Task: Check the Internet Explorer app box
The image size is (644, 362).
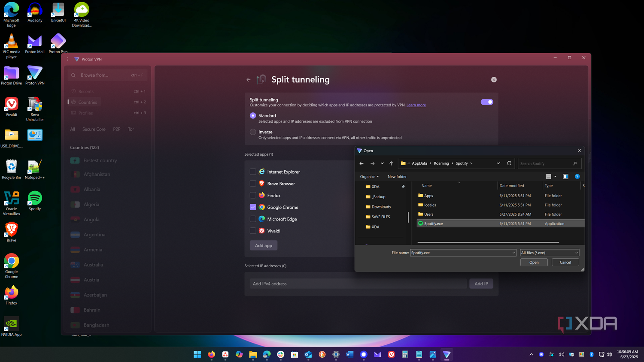Action: pos(253,172)
